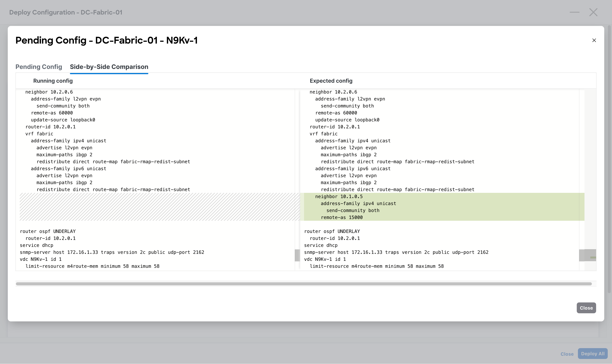Viewport: 612px width, 364px height.
Task: Close the Pending Config dialog with the X icon
Action: 594,40
